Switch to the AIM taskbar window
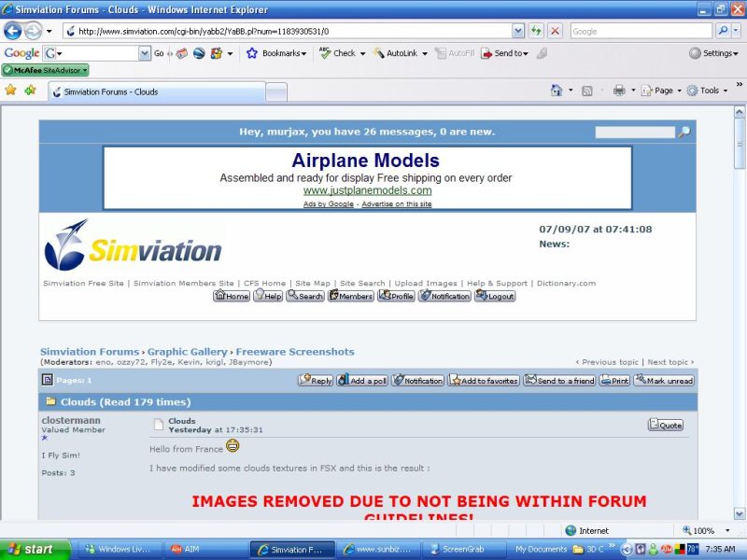 coord(204,549)
